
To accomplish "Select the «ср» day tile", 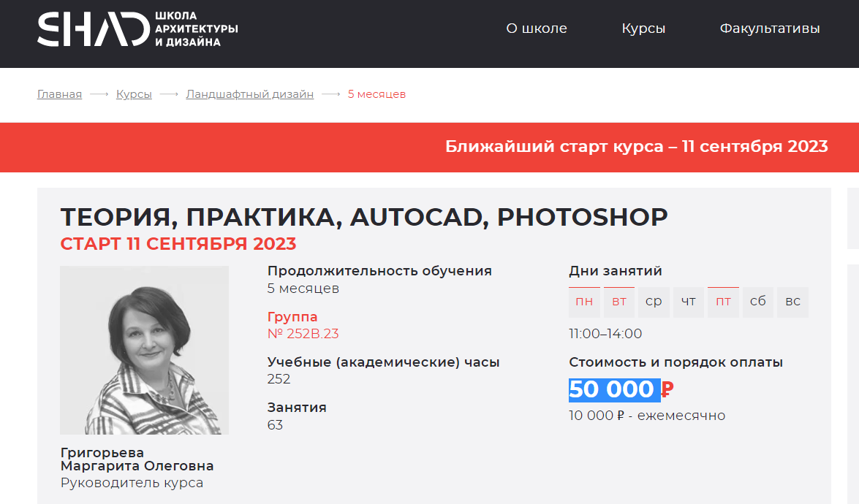I will [654, 302].
